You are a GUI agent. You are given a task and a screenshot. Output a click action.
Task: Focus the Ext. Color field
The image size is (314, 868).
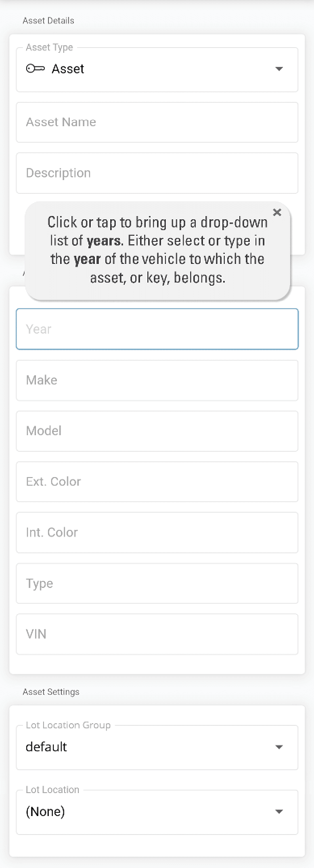[157, 482]
